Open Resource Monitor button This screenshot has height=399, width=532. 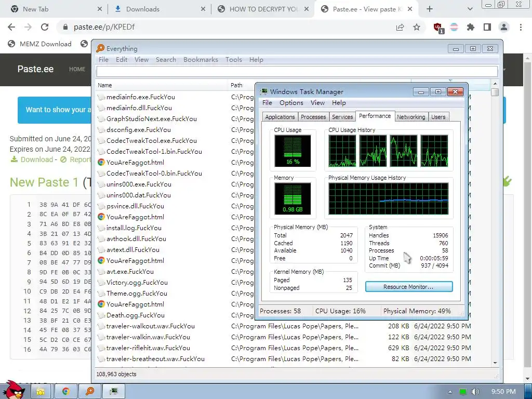click(409, 287)
